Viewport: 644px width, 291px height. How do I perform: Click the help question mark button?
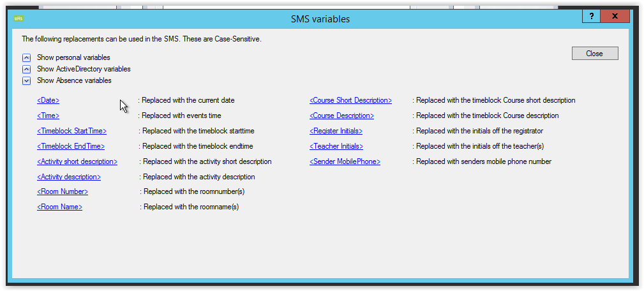click(x=591, y=17)
